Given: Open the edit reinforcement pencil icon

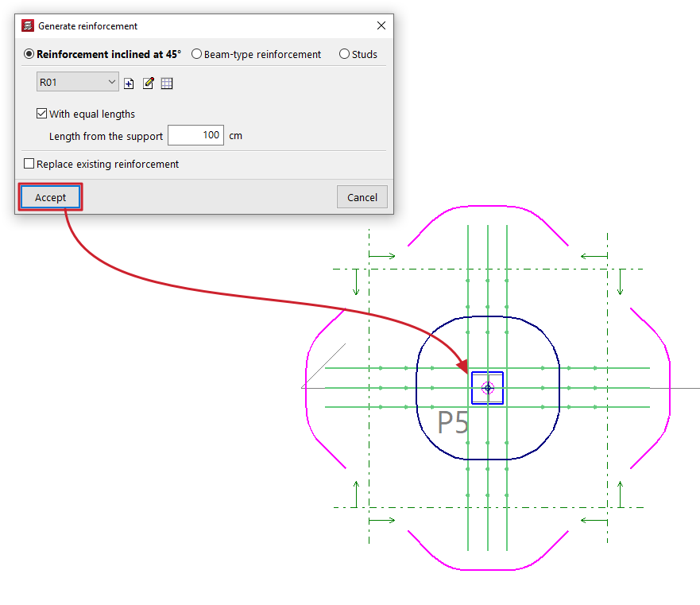Looking at the screenshot, I should [x=149, y=83].
